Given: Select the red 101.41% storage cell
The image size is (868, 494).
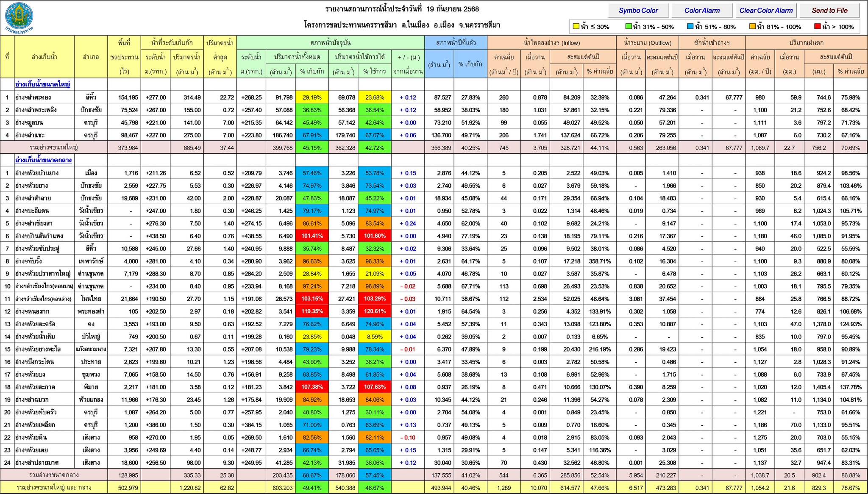Looking at the screenshot, I should tap(312, 236).
